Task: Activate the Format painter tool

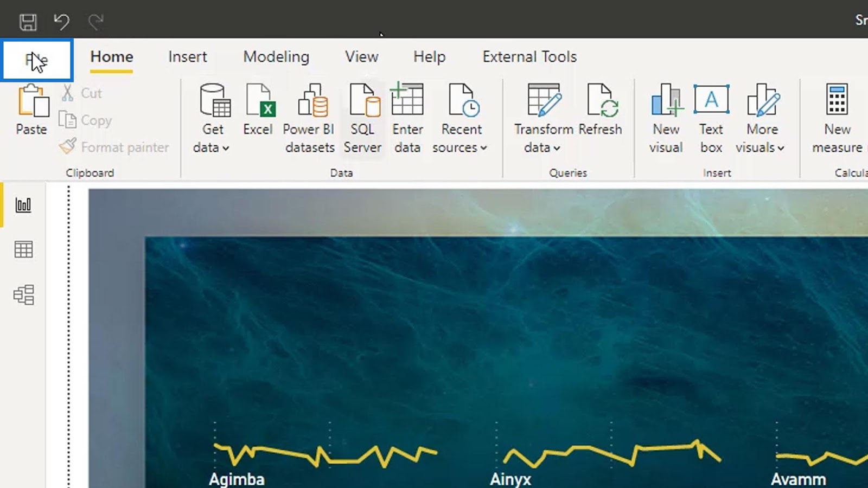Action: point(114,147)
